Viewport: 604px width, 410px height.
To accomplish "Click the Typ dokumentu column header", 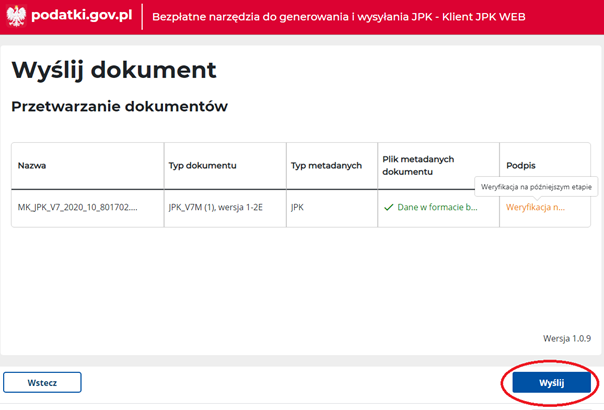I will pos(203,165).
